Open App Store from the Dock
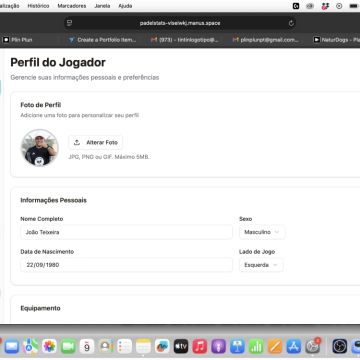Screen dimensions: 360x360 pos(294,347)
